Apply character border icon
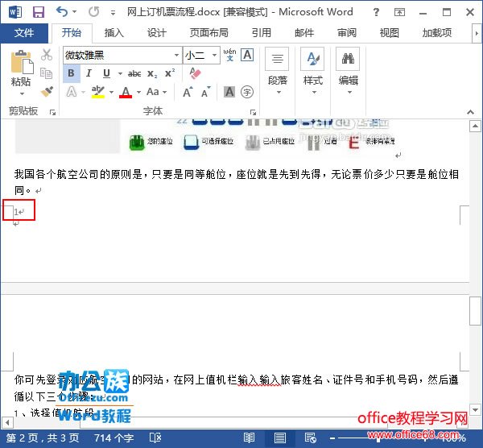 (247, 55)
